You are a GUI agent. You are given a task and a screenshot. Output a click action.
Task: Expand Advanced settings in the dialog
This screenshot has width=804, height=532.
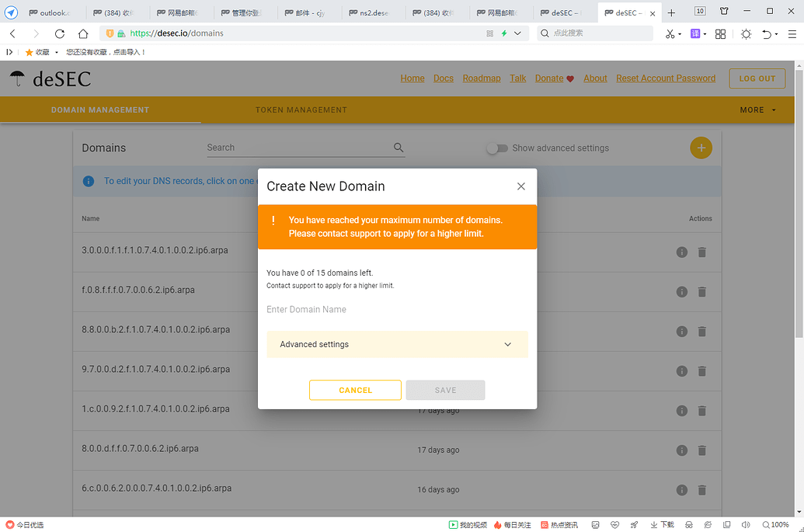click(397, 344)
